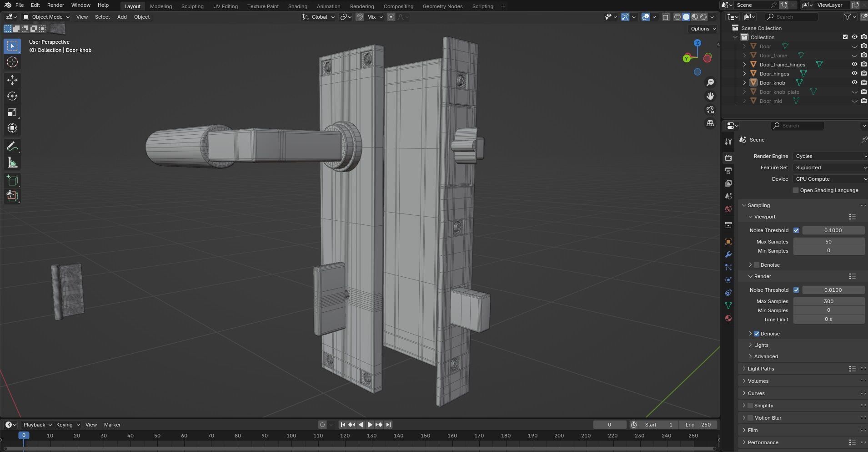
Task: Click the Render Time Limit field
Action: tap(828, 320)
